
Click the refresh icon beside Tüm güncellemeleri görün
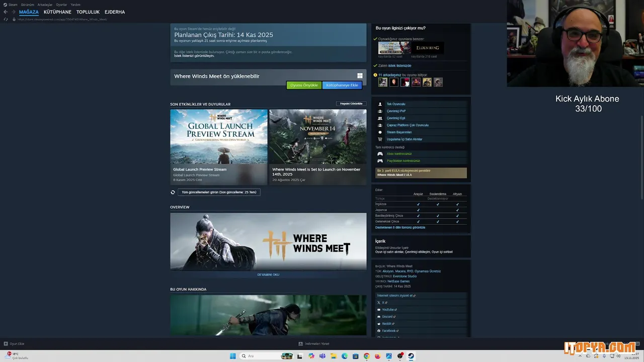tap(173, 192)
